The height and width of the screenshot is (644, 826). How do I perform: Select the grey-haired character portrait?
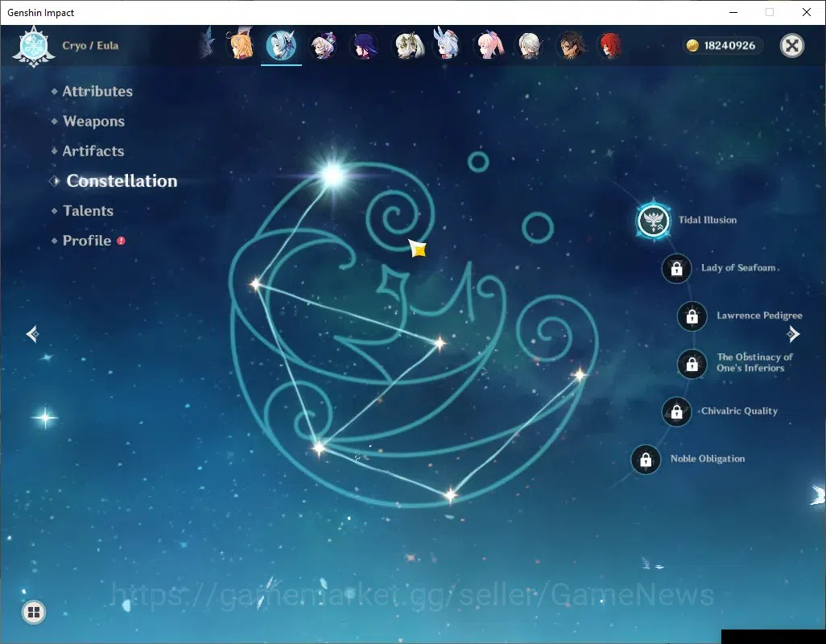pyautogui.click(x=530, y=45)
